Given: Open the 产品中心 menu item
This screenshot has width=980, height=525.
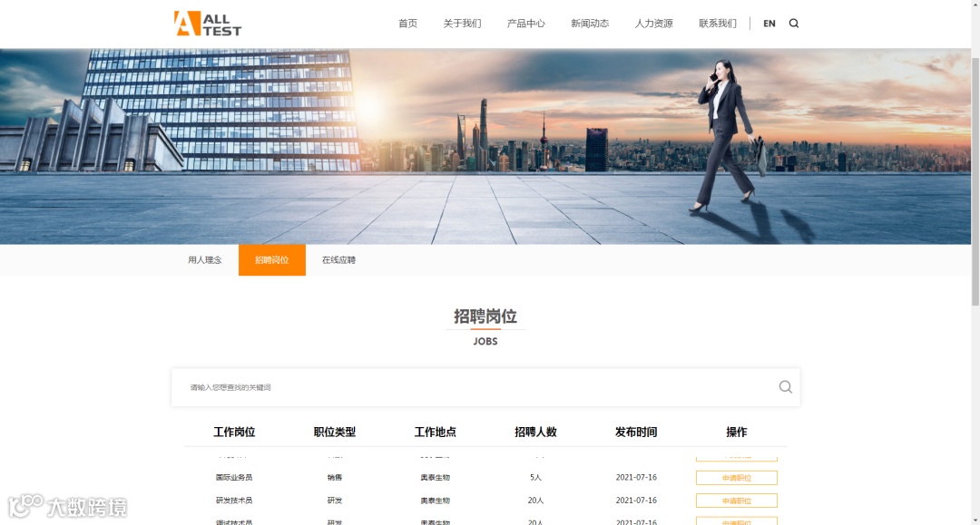Looking at the screenshot, I should pos(525,23).
